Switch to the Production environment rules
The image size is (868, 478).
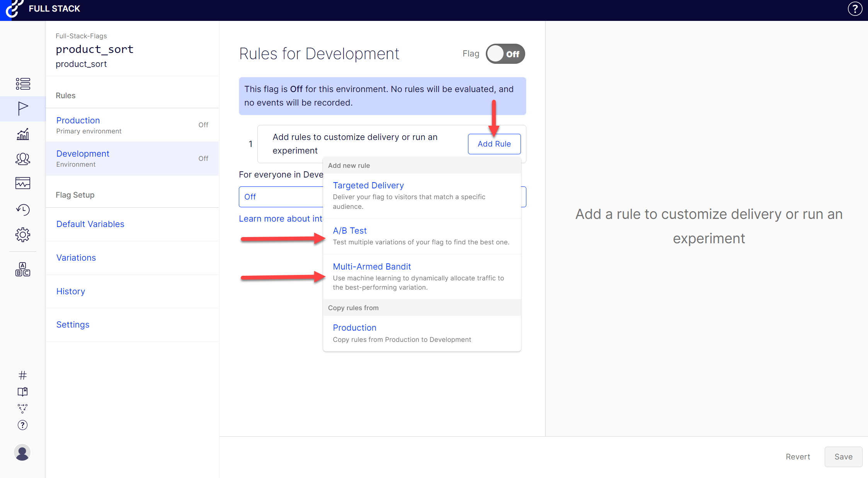click(x=78, y=121)
